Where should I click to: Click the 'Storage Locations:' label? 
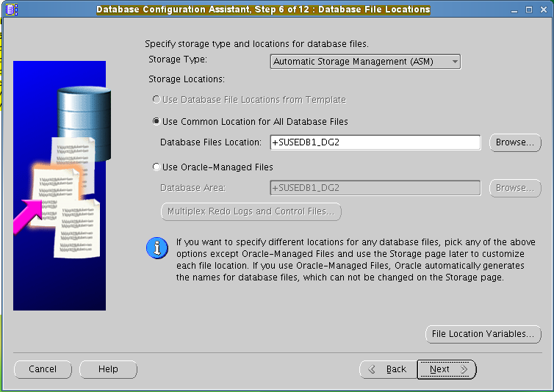(x=187, y=79)
